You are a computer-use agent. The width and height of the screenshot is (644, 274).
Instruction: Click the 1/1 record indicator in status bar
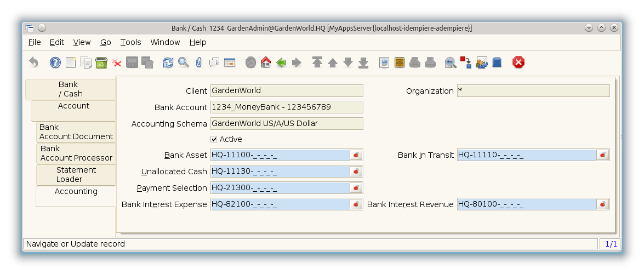pyautogui.click(x=611, y=244)
